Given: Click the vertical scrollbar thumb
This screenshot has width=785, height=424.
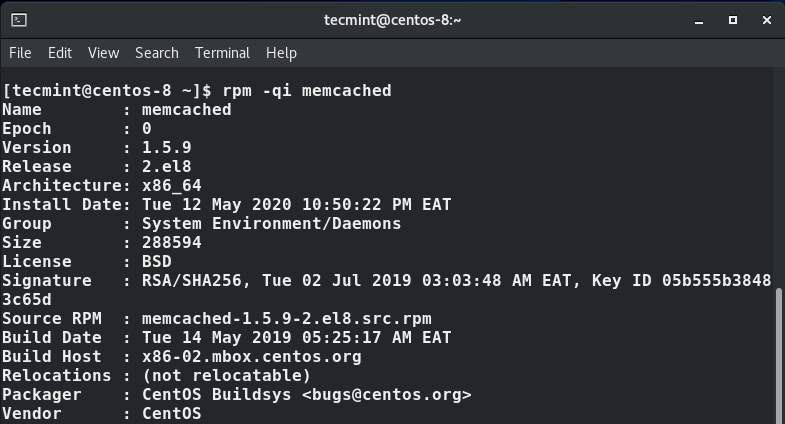Looking at the screenshot, I should pos(779,355).
